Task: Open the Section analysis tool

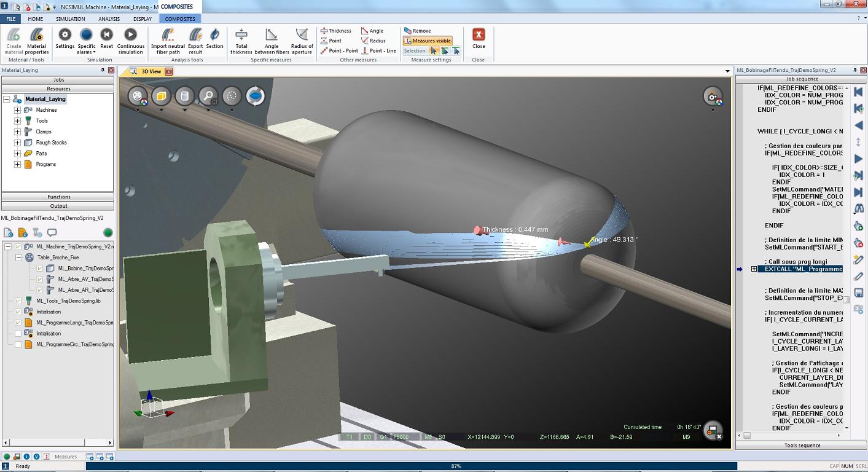Action: 214,41
